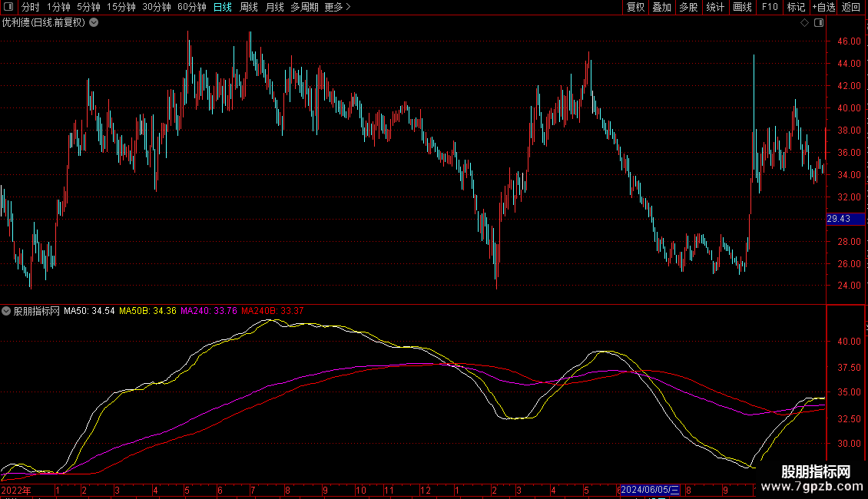Click the 复权 adjustment button
868x499 pixels.
(635, 8)
